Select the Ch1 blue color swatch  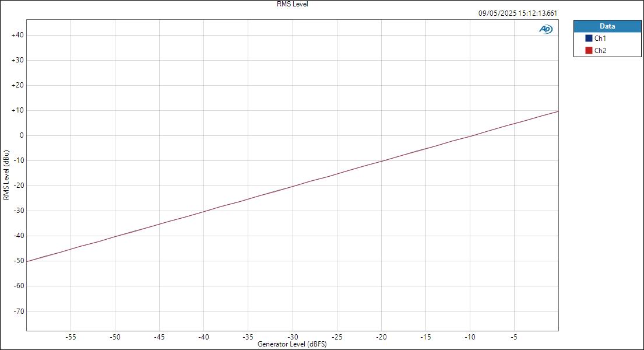pyautogui.click(x=589, y=38)
